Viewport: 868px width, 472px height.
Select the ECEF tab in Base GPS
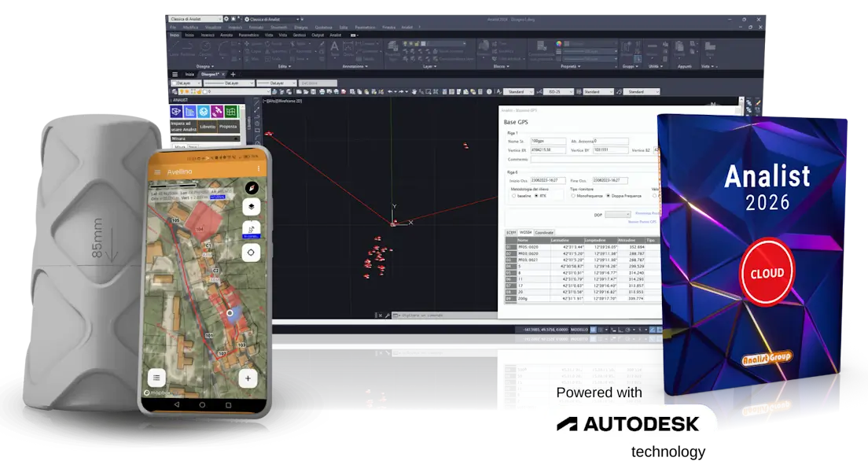point(511,233)
